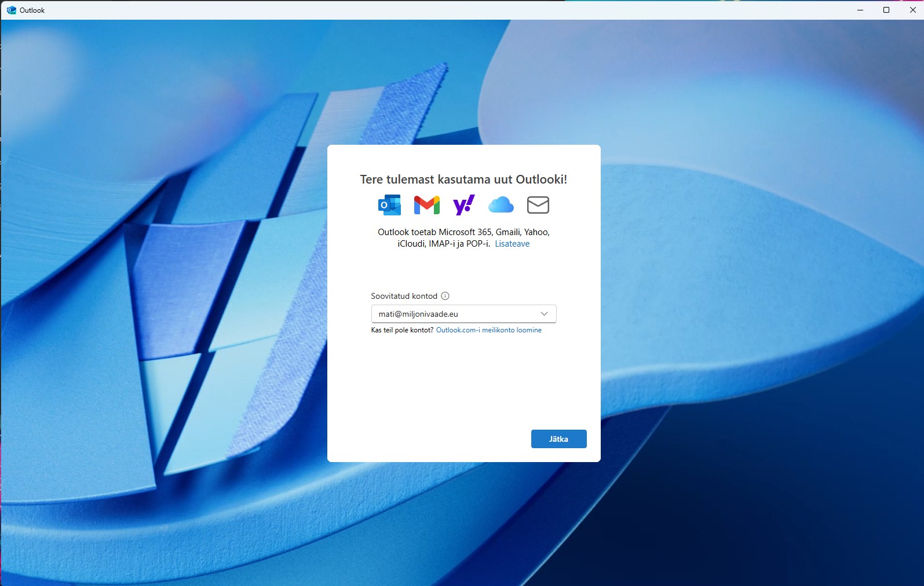Open the Lisateave link
The height and width of the screenshot is (586, 924).
512,244
